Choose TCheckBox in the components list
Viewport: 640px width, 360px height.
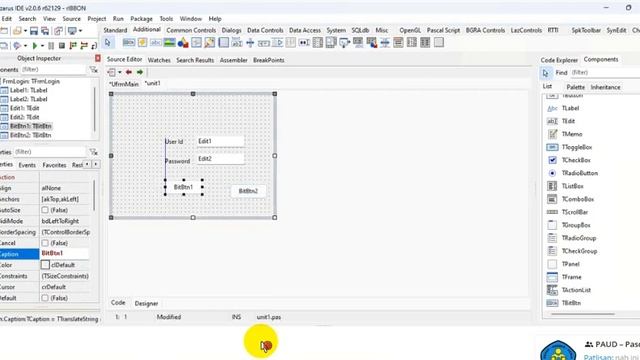576,160
